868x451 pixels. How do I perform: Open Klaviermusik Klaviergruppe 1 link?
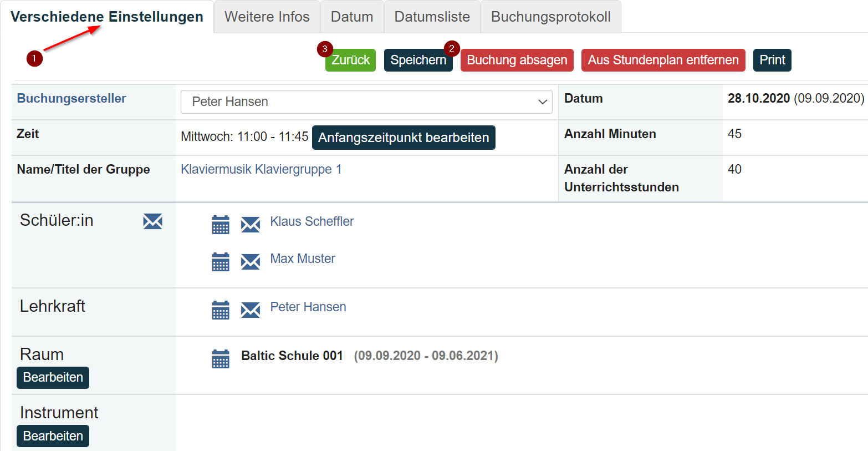click(x=261, y=169)
